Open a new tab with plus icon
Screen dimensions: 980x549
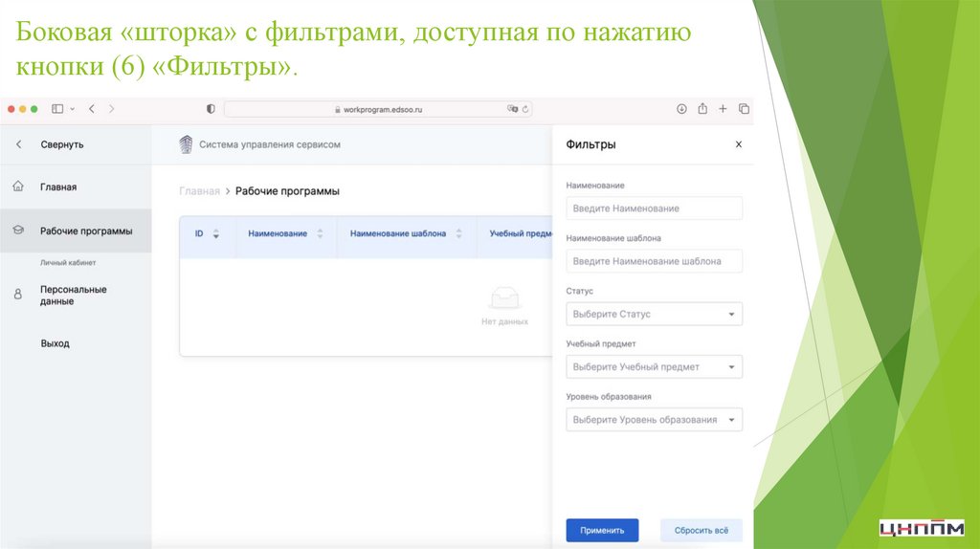pos(723,109)
